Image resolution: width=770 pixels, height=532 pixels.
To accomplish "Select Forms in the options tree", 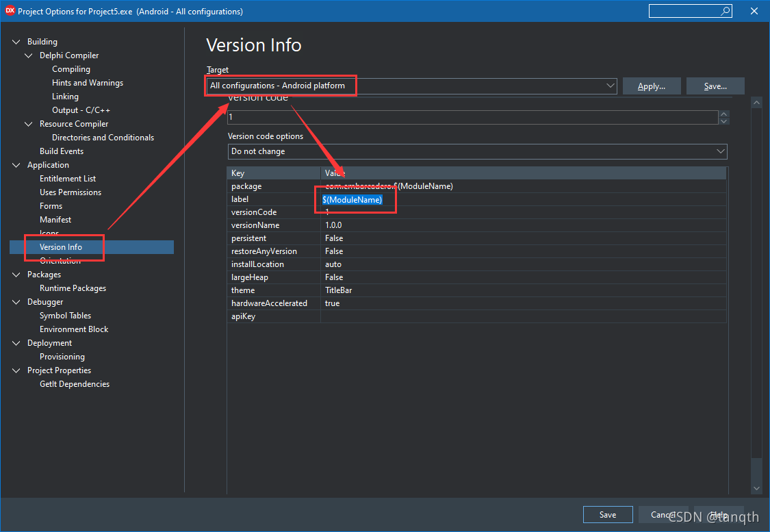I will point(51,206).
